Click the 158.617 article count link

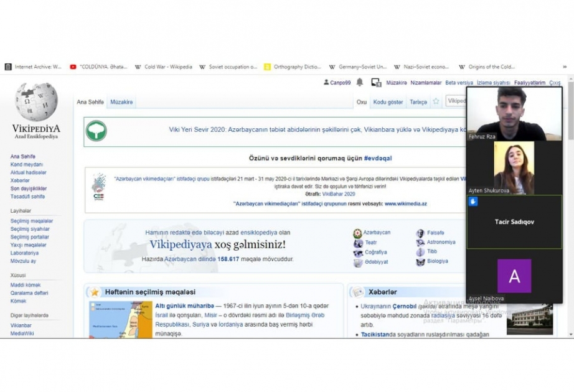[228, 259]
